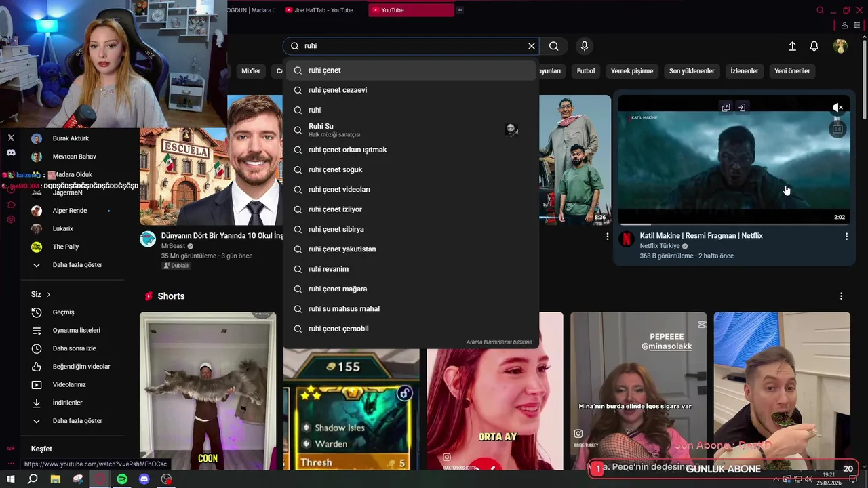Choose the 'ruhi çenet soğuk' suggestion
The width and height of the screenshot is (868, 488).
point(411,169)
